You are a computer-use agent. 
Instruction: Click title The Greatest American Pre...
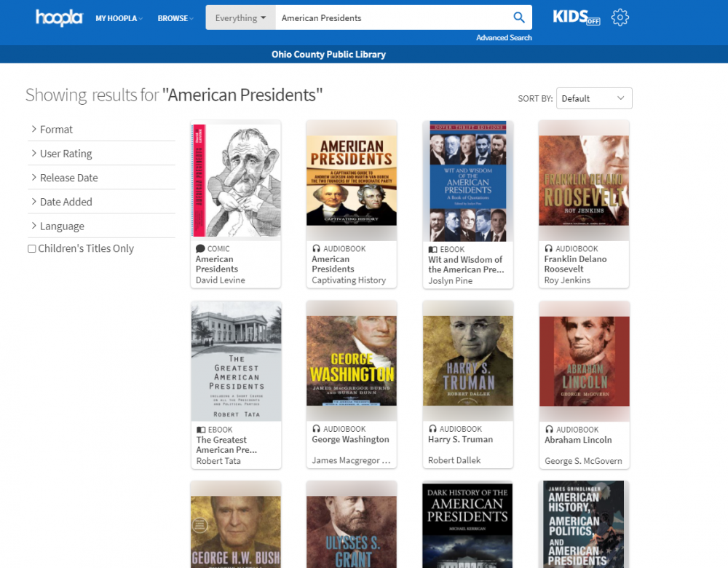(x=226, y=444)
